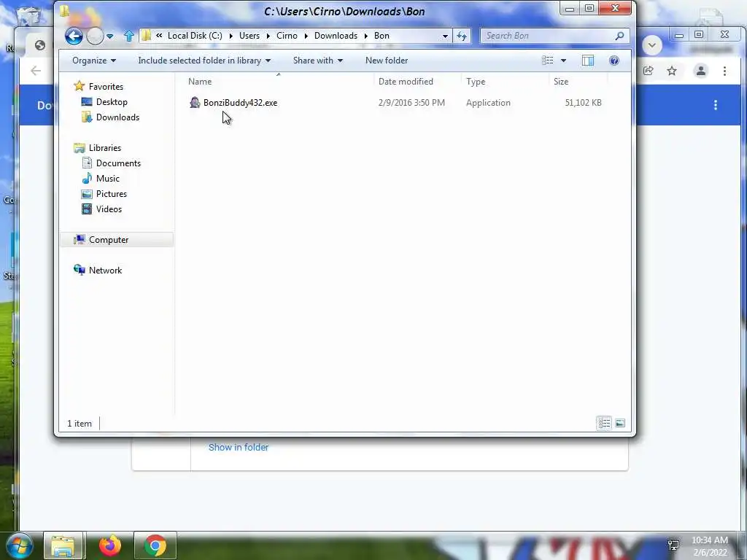Bookmark this page with Chrome star icon

click(672, 71)
